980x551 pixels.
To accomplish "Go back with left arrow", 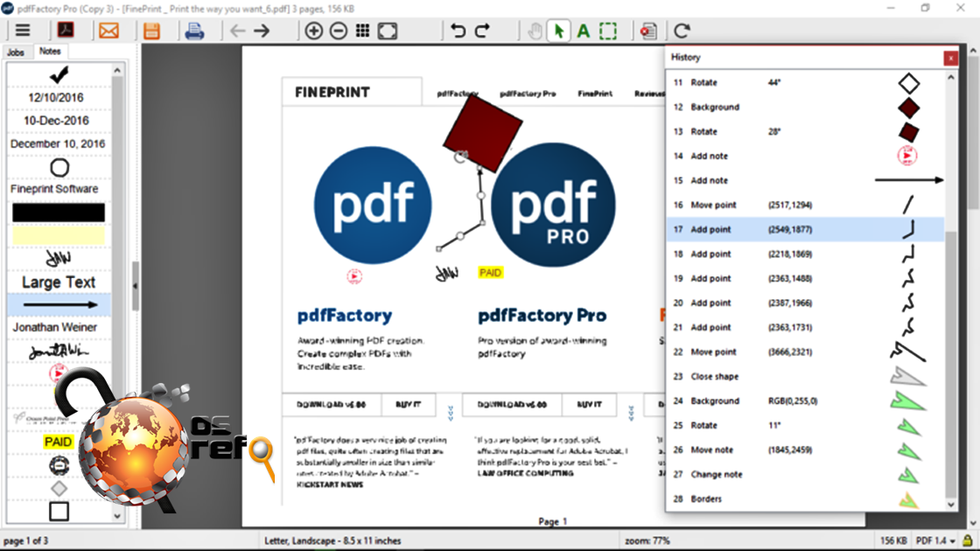I will [x=237, y=31].
